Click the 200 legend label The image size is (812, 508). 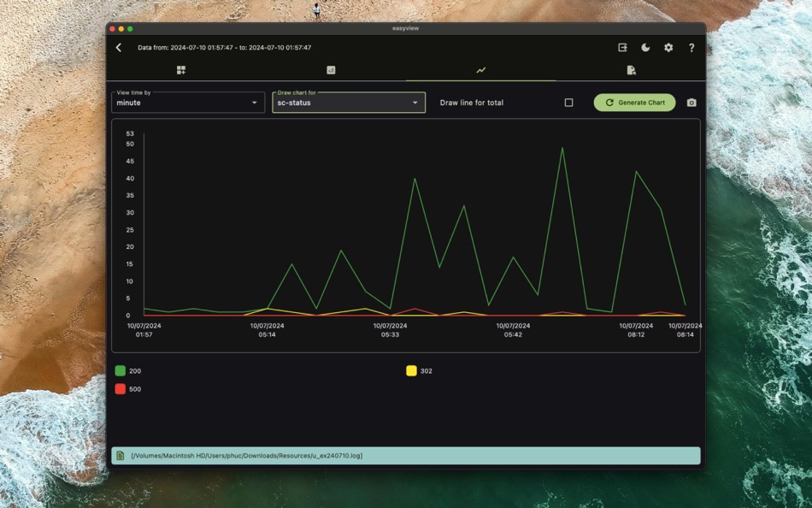pos(135,371)
